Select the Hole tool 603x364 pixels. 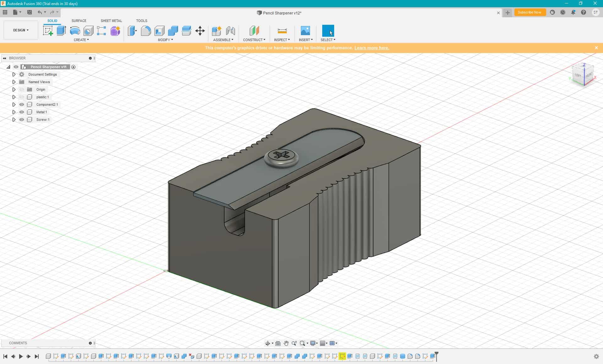click(88, 31)
